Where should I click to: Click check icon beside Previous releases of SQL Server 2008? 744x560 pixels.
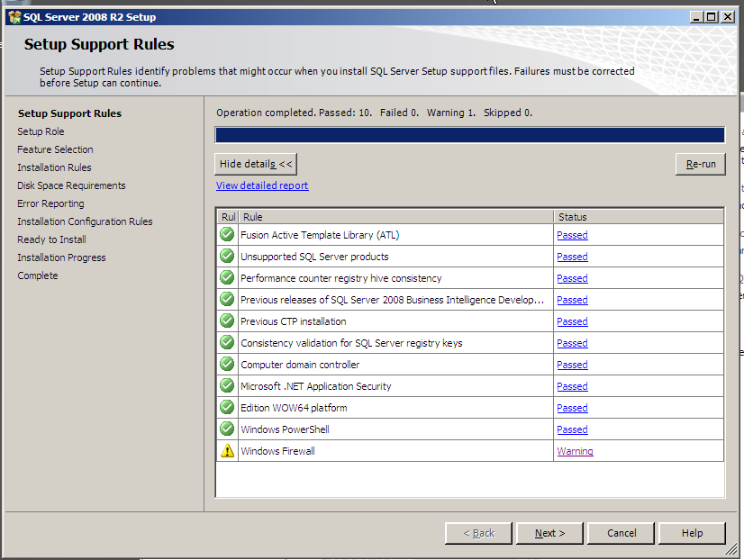[227, 299]
